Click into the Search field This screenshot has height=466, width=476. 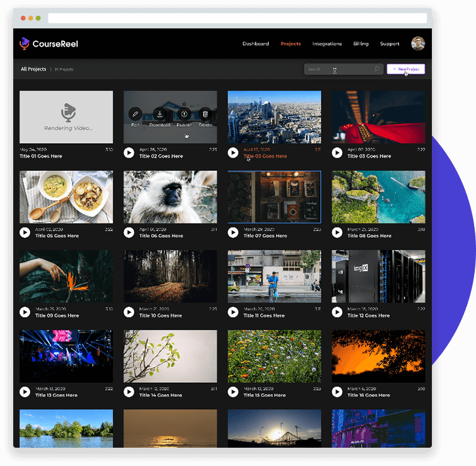pyautogui.click(x=344, y=69)
